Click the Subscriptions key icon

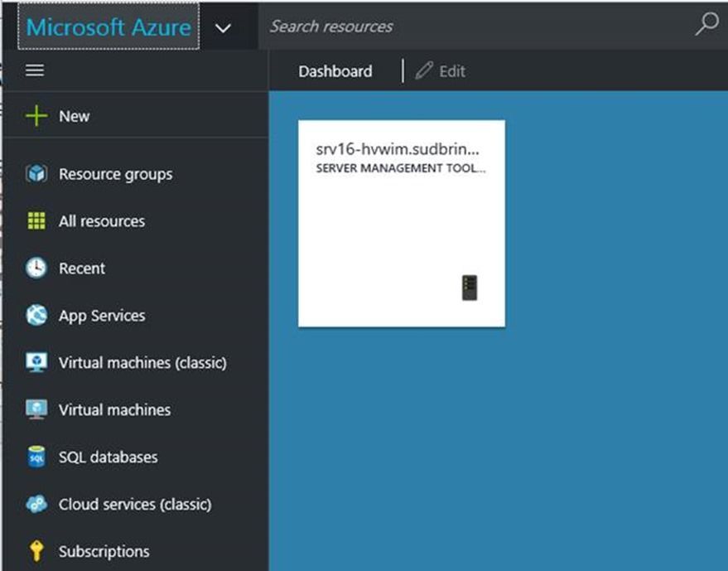(x=36, y=551)
